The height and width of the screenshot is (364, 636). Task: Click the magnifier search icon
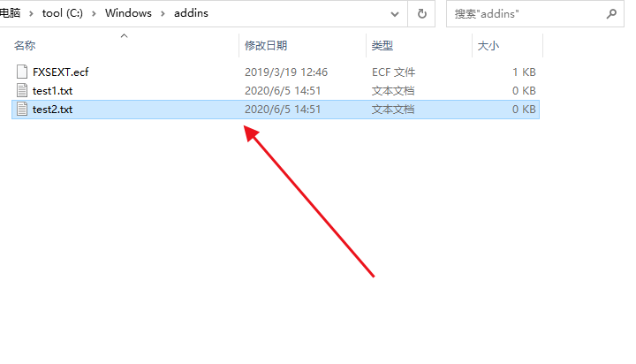(611, 14)
